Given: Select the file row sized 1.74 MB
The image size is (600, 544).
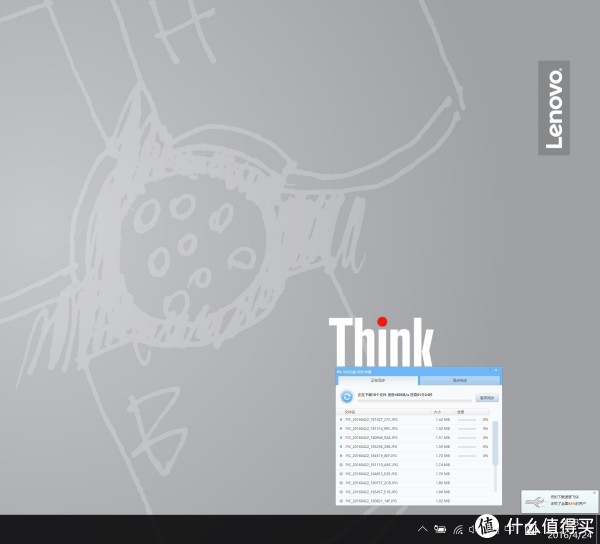Looking at the screenshot, I should [414, 465].
